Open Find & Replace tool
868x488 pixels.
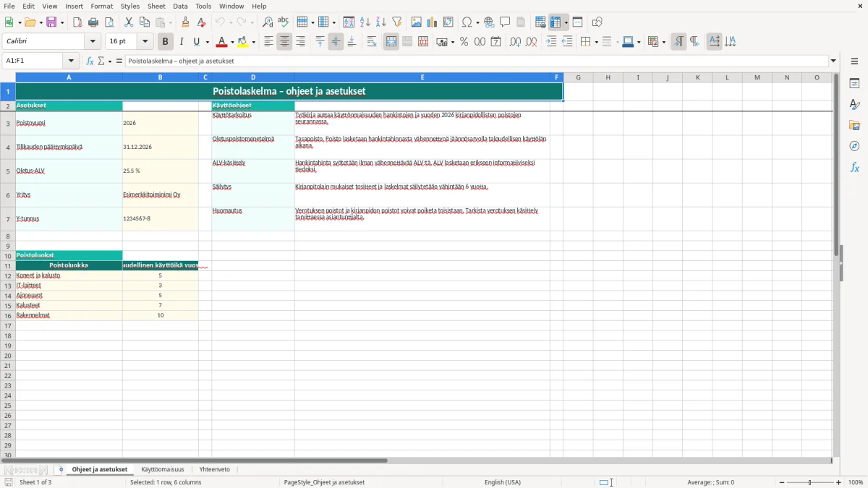coord(268,22)
